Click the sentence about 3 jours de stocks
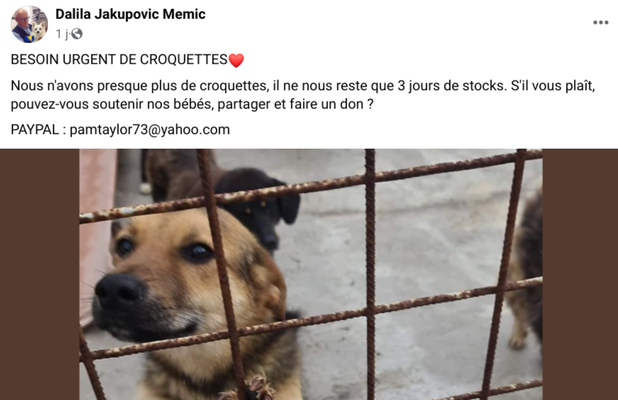 [258, 86]
